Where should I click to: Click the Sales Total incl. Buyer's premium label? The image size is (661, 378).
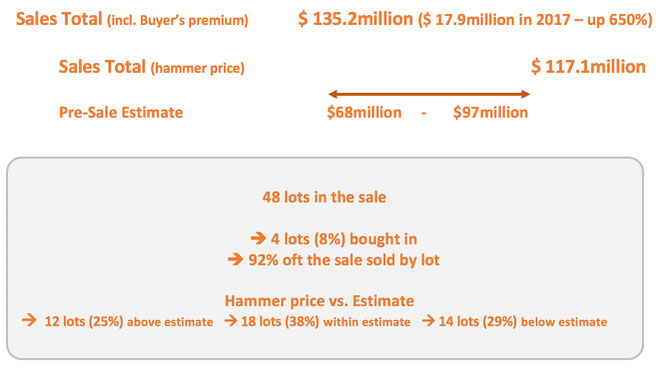point(132,19)
